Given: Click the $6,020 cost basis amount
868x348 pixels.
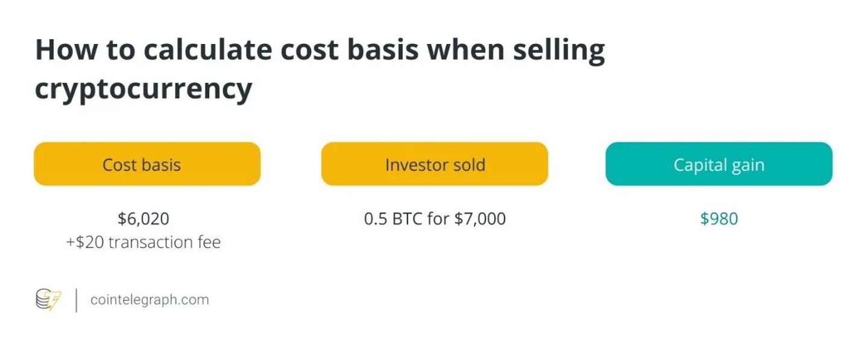Looking at the screenshot, I should tap(143, 218).
